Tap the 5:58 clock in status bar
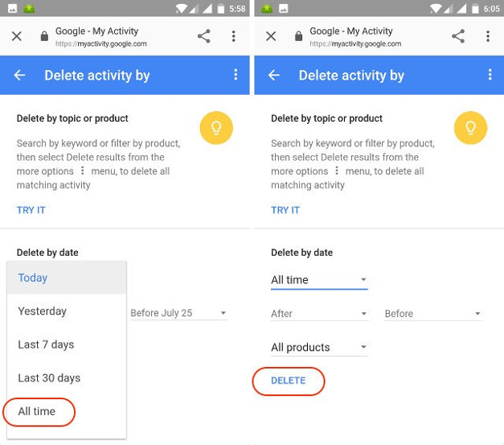This screenshot has height=445, width=504. [x=237, y=9]
